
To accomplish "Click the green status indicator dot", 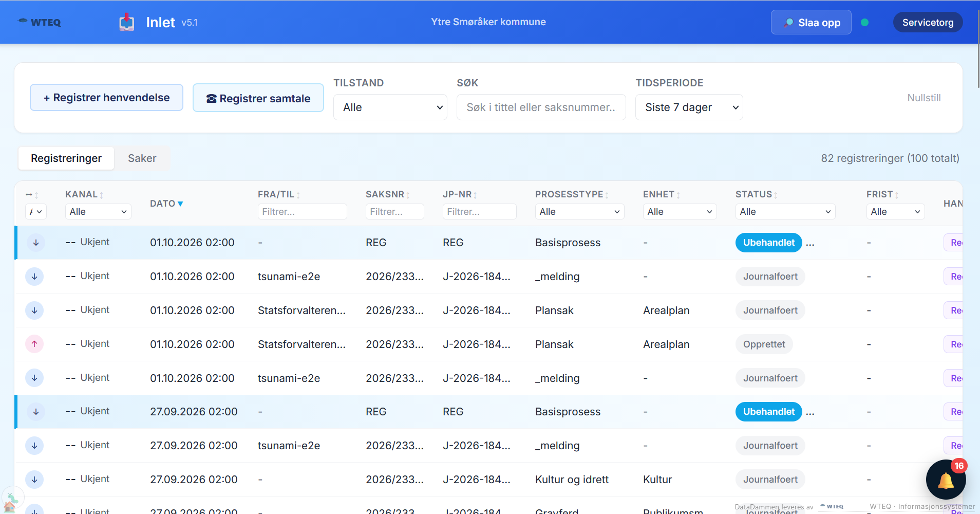I will 864,22.
